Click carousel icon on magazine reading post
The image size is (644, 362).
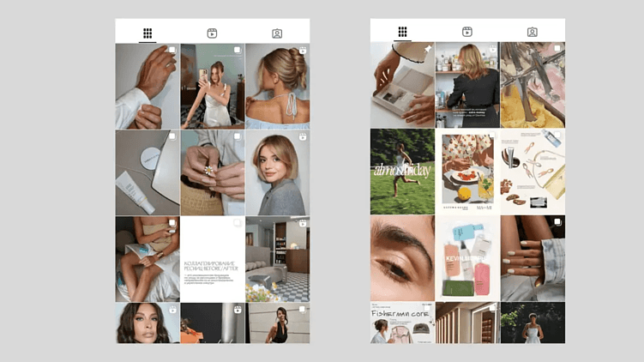coord(172,223)
